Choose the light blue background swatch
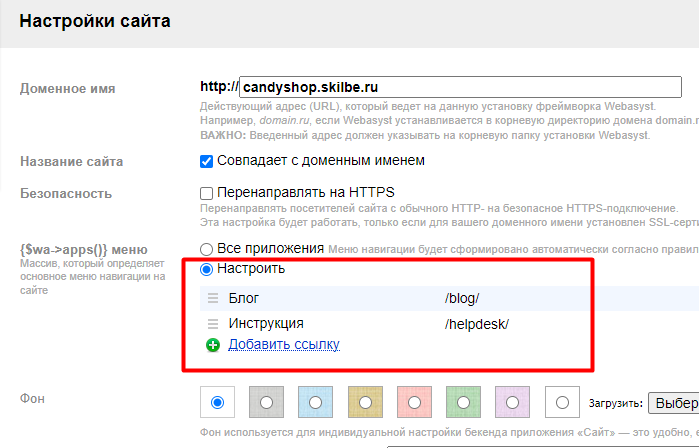Screen dimensions: 699x448 315,402
